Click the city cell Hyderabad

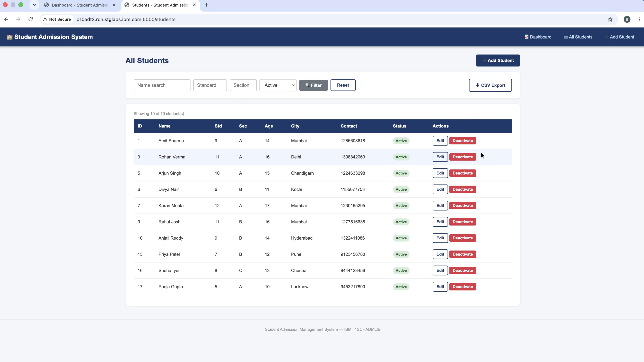pos(302,238)
